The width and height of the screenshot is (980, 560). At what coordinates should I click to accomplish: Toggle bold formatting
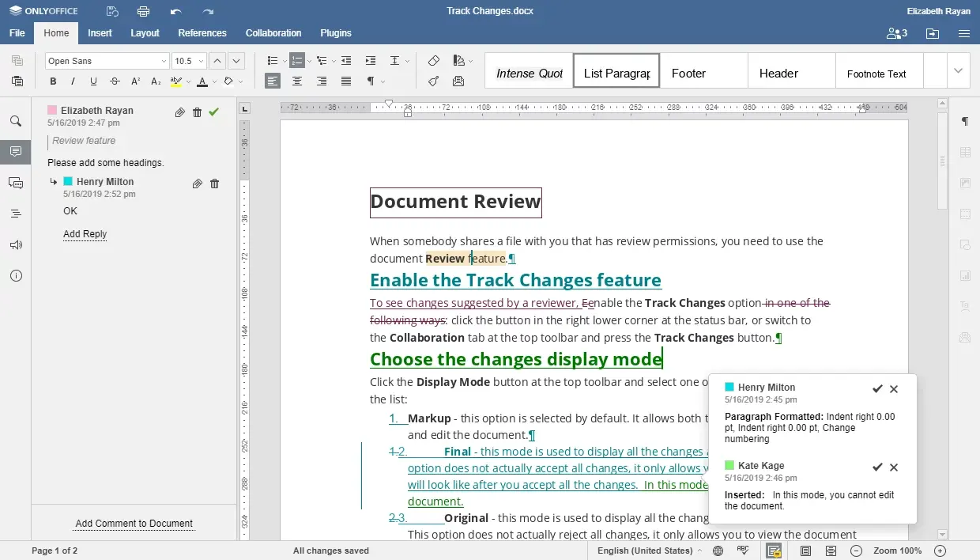pos(53,81)
